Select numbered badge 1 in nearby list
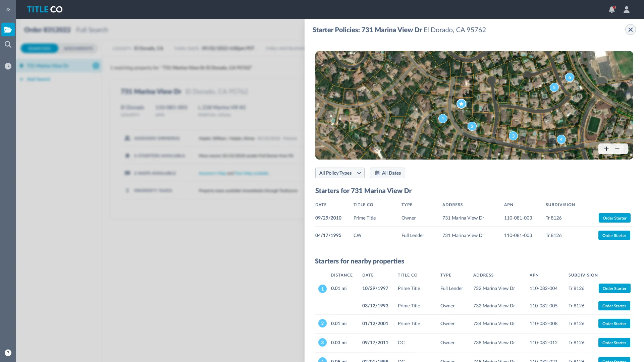This screenshot has width=644, height=362. pos(322,289)
